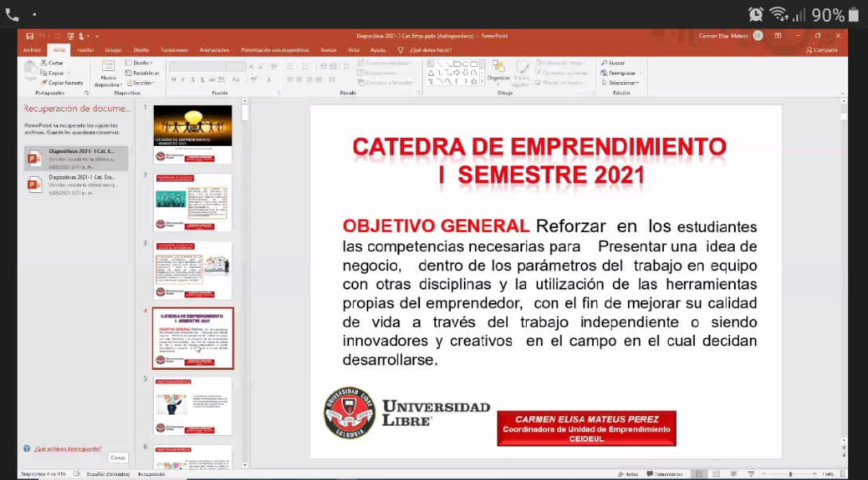The width and height of the screenshot is (868, 480).
Task: Click the spell-check icon in status bar
Action: pos(77,474)
